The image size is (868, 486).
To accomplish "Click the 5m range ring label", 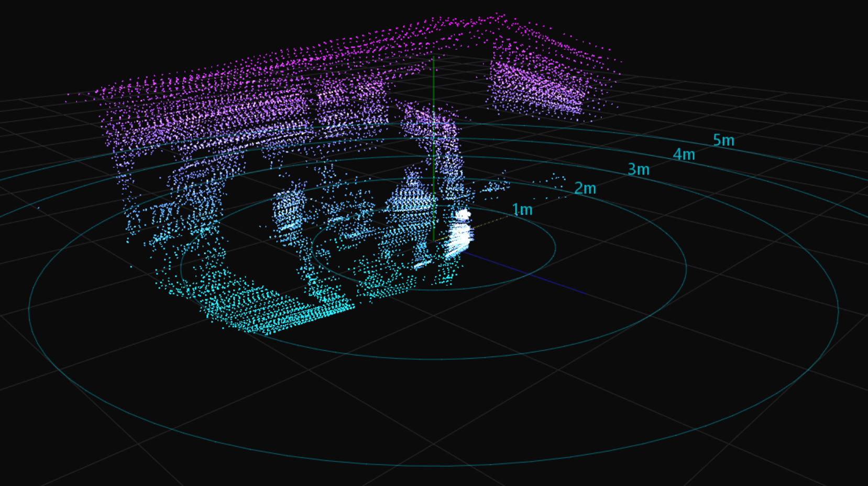I will 723,140.
